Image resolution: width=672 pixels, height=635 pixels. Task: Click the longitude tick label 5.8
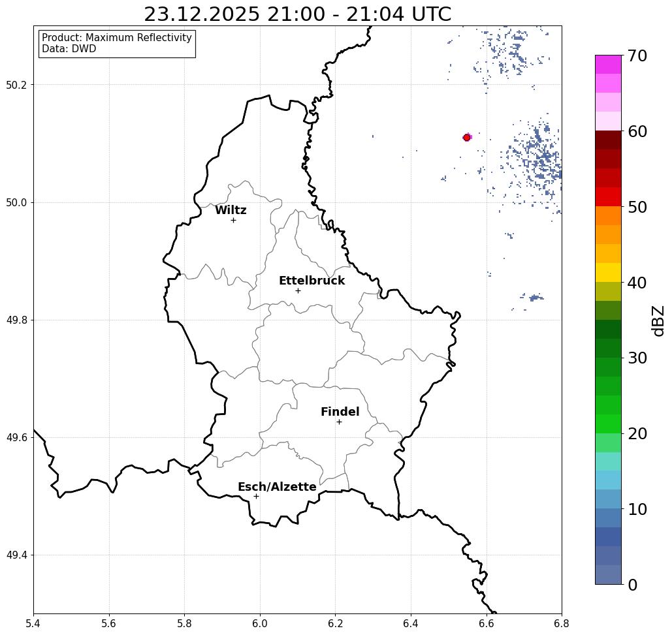(185, 623)
